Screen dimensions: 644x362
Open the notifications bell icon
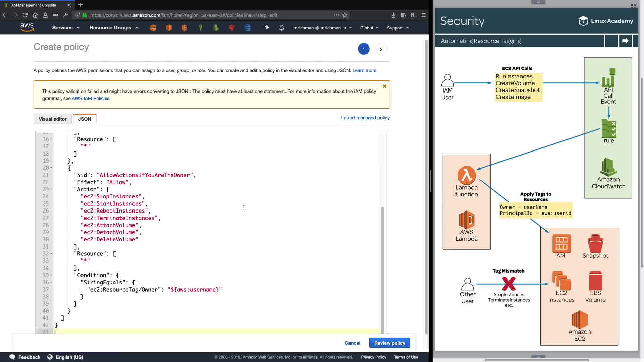tap(282, 28)
